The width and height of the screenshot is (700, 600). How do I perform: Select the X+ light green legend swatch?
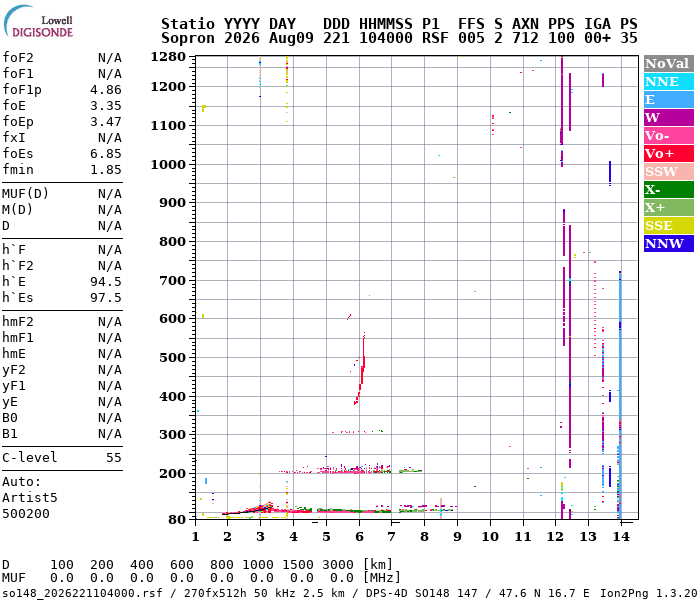pyautogui.click(x=669, y=208)
